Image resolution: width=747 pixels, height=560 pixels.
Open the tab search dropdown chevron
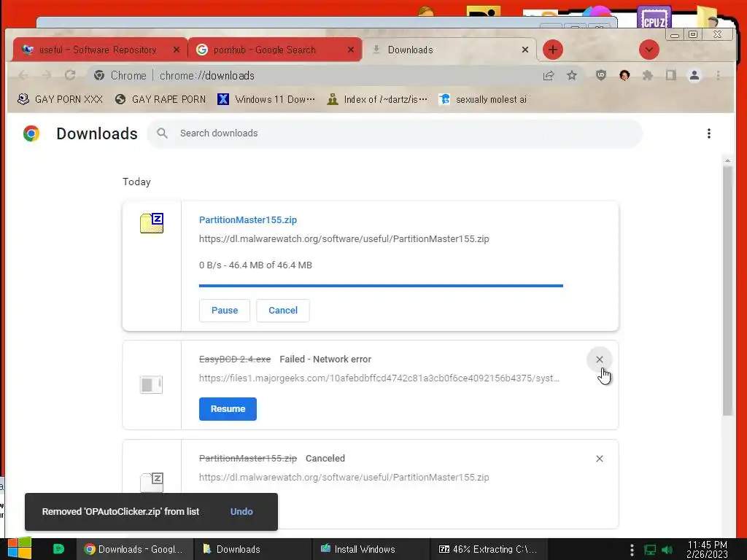point(649,50)
